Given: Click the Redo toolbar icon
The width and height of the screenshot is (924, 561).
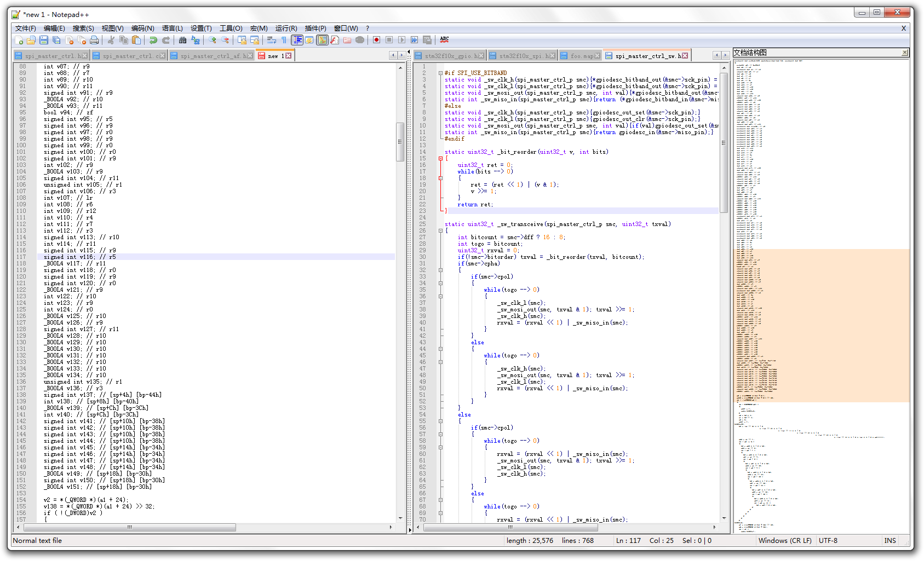Looking at the screenshot, I should 166,40.
